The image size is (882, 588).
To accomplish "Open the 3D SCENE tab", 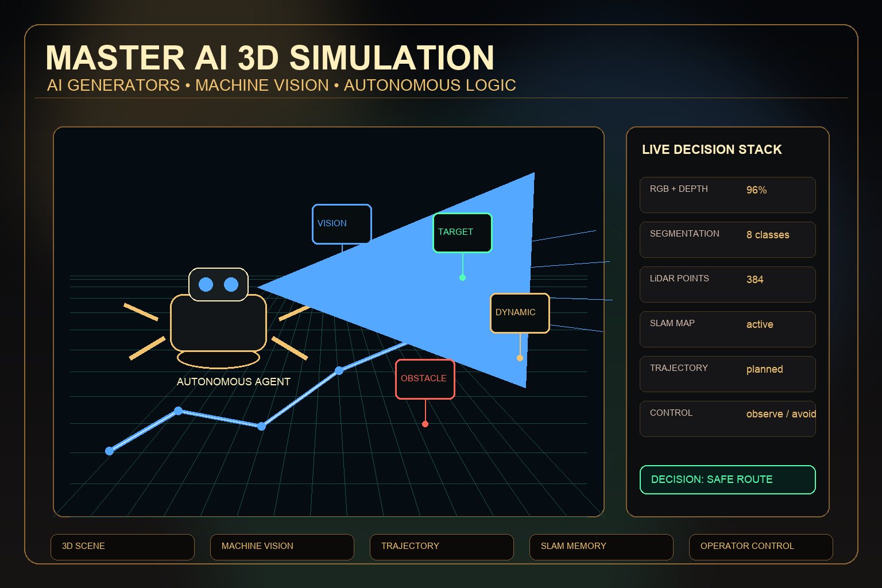I will pyautogui.click(x=122, y=547).
